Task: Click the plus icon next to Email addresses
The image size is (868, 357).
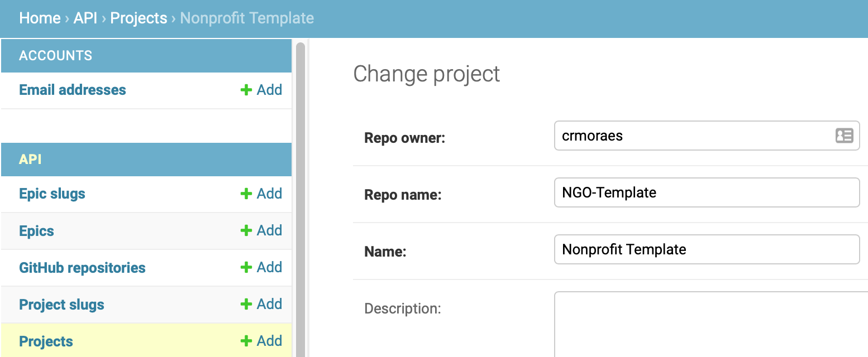Action: point(246,90)
